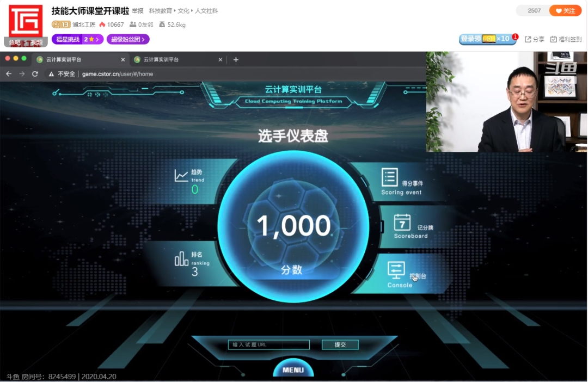Go back in browser history

(9, 74)
